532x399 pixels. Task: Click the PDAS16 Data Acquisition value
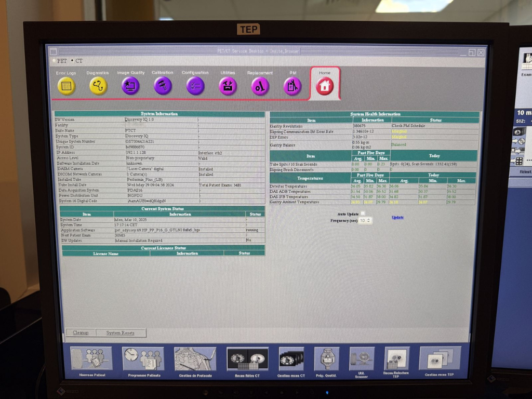click(135, 190)
